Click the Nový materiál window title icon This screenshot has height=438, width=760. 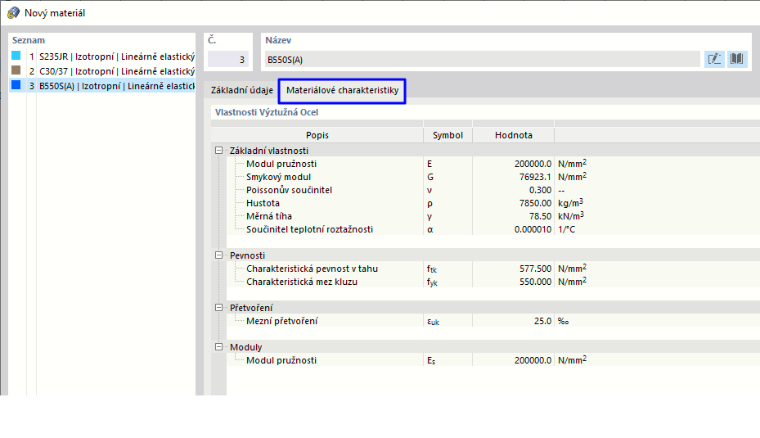tap(13, 13)
